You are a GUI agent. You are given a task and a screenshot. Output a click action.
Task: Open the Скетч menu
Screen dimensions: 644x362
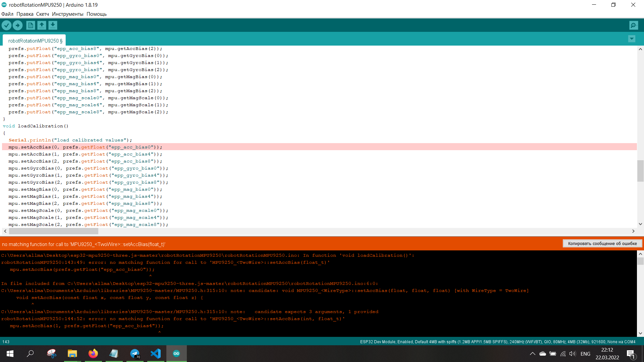pos(43,14)
